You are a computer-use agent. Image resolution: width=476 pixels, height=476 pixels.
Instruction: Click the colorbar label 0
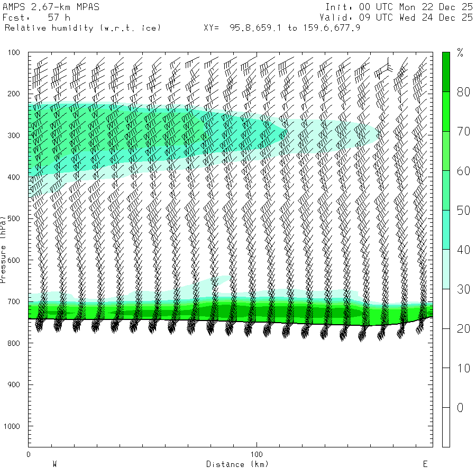click(x=460, y=408)
